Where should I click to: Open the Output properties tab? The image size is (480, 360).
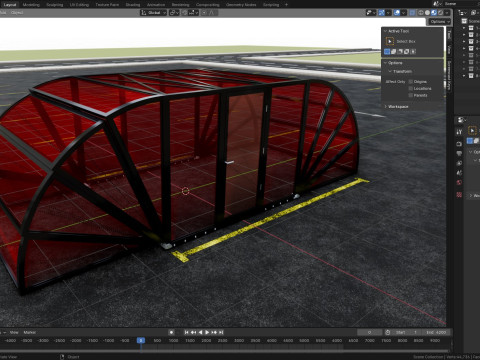[x=459, y=154]
